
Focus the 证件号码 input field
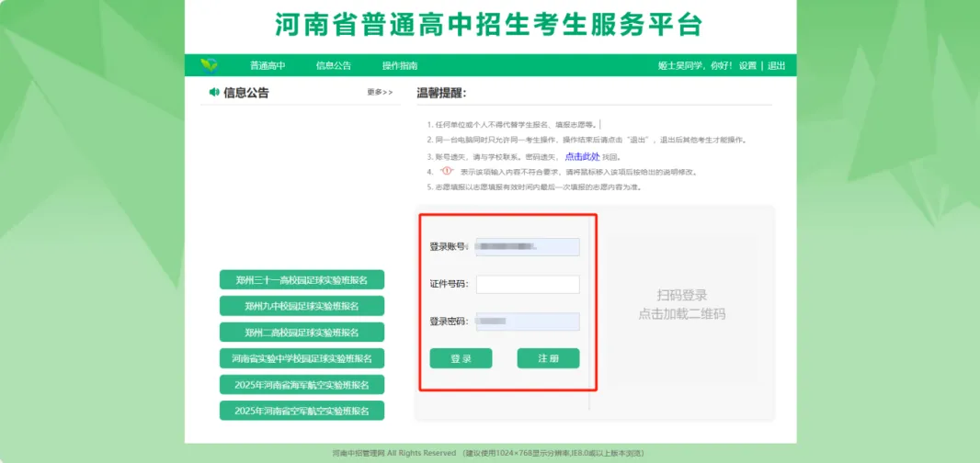(528, 284)
